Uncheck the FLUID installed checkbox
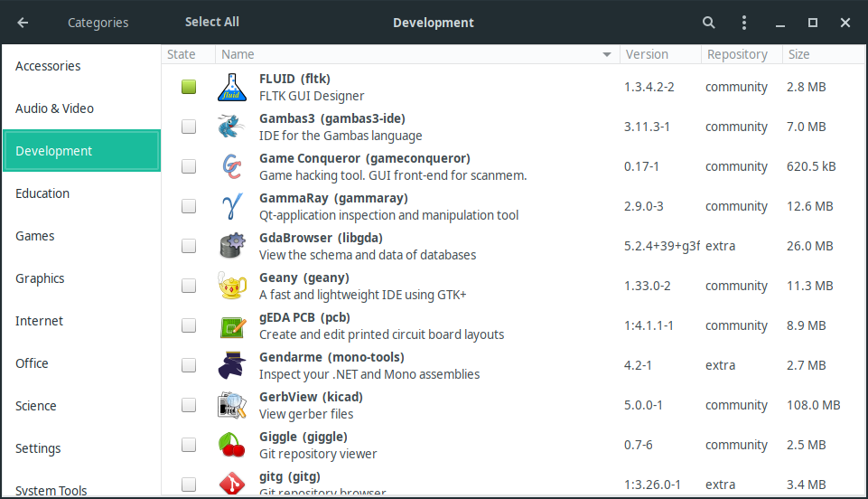 click(x=189, y=87)
